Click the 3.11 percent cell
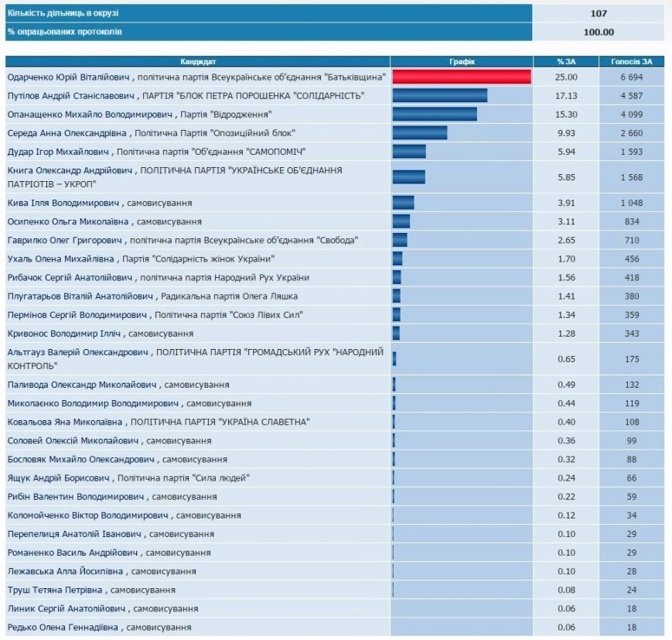The width and height of the screenshot is (672, 640). (x=566, y=221)
